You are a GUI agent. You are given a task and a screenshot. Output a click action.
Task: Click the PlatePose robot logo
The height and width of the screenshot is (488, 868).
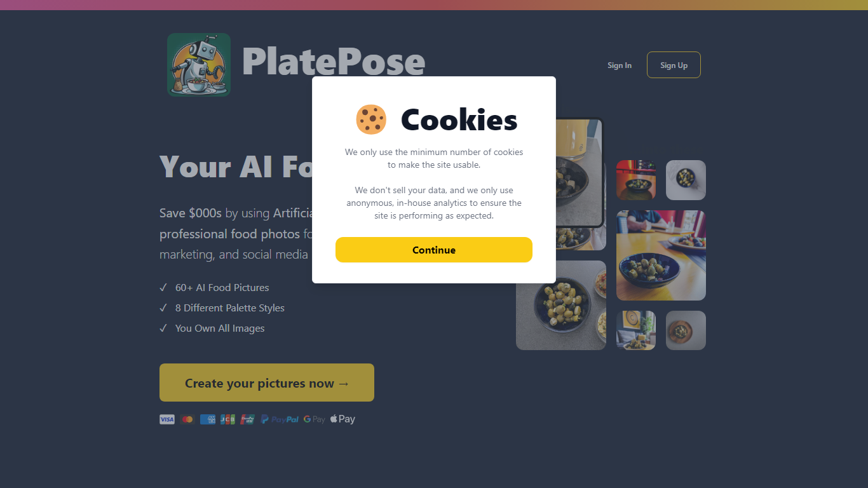pos(199,65)
